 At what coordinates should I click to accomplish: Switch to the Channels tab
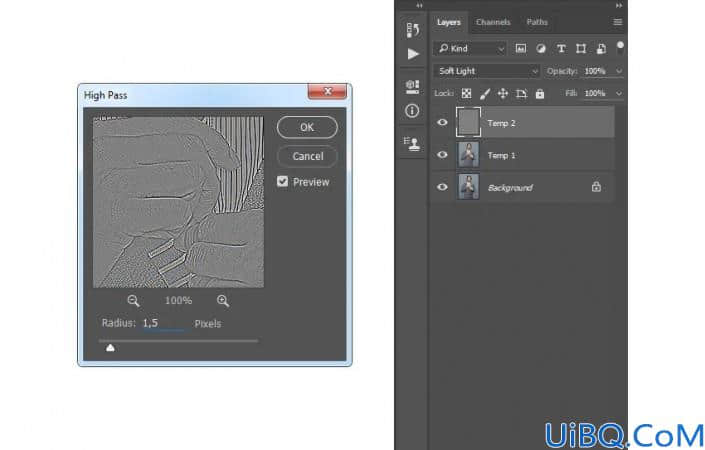[x=493, y=22]
